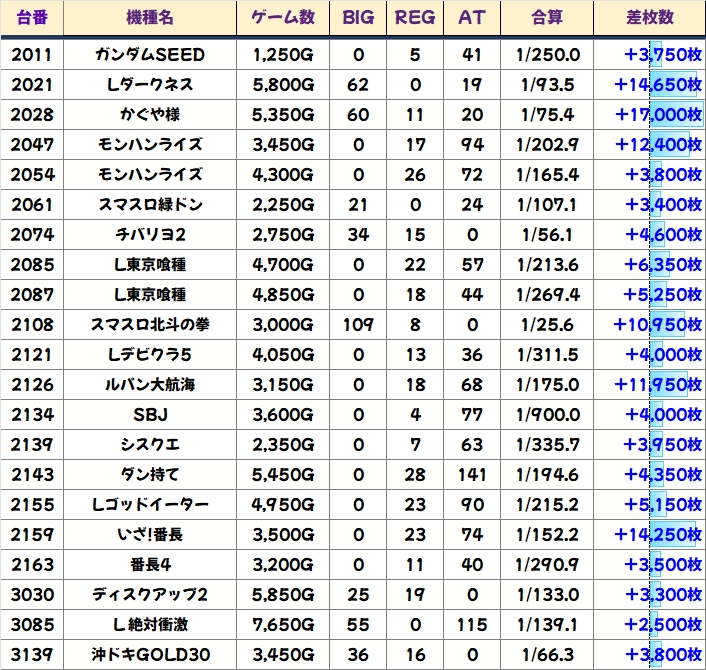Click the 5,800G game count
Screen dimensions: 706x670
click(283, 85)
